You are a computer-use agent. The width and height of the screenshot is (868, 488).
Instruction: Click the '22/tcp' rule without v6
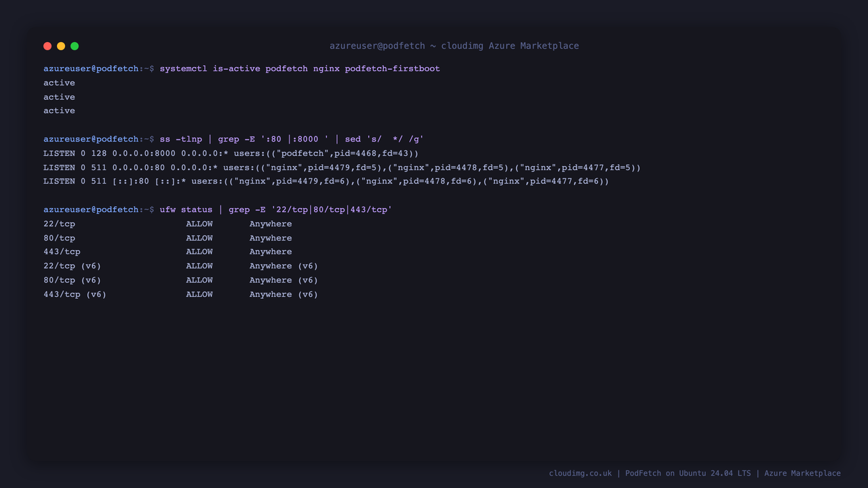[x=167, y=224]
